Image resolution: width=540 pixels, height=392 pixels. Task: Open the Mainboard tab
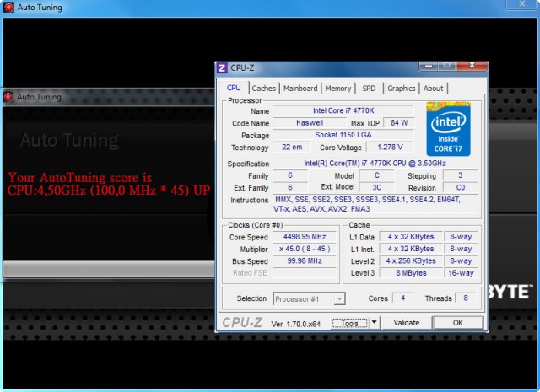click(x=300, y=89)
